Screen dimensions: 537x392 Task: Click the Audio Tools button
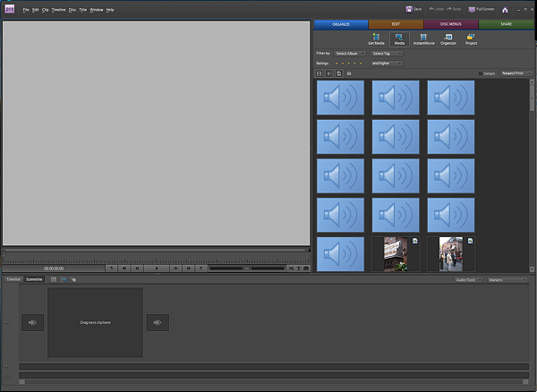465,279
